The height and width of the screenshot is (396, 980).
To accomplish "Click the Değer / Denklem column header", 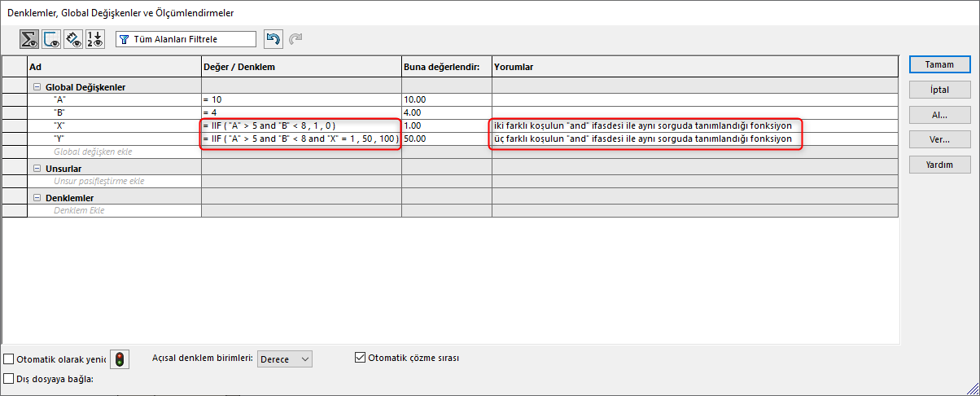I will coord(301,66).
